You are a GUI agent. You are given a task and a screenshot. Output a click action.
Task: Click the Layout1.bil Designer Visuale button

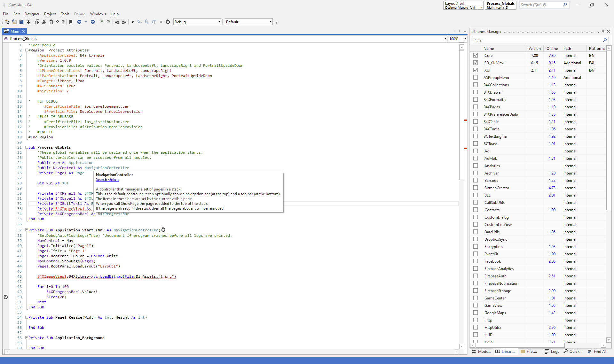(463, 5)
